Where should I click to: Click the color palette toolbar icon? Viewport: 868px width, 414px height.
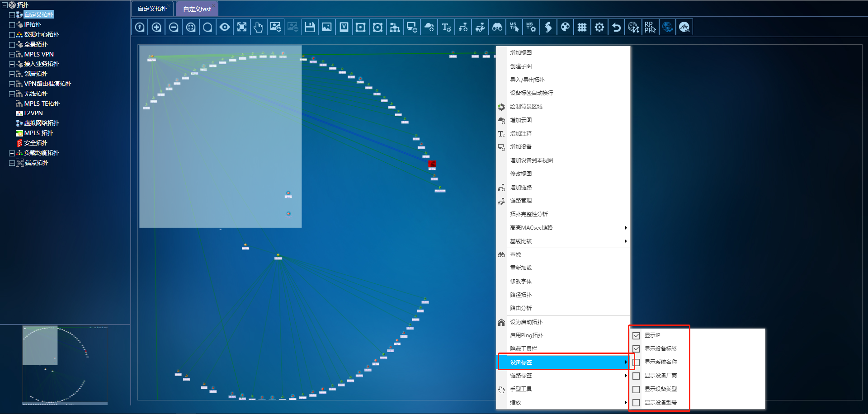click(565, 27)
